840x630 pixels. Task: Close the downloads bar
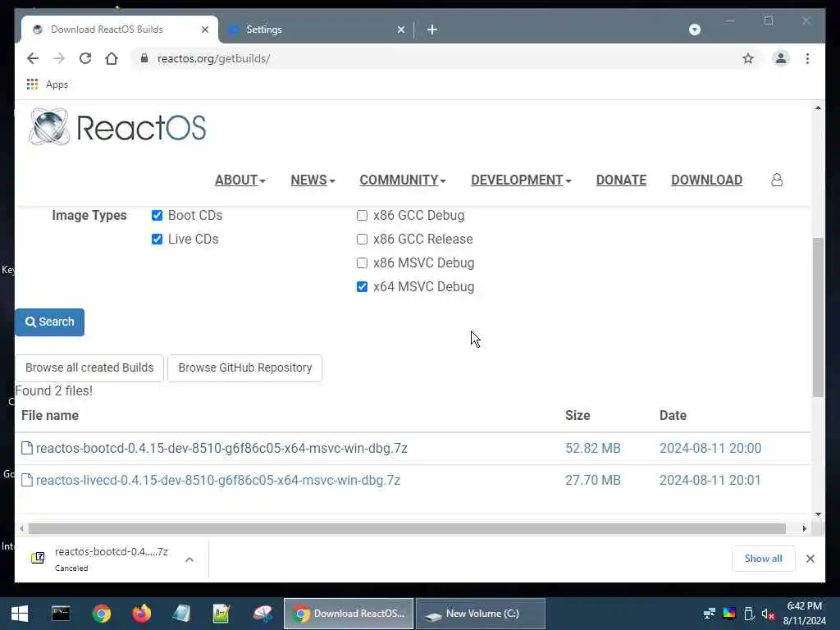(x=810, y=559)
